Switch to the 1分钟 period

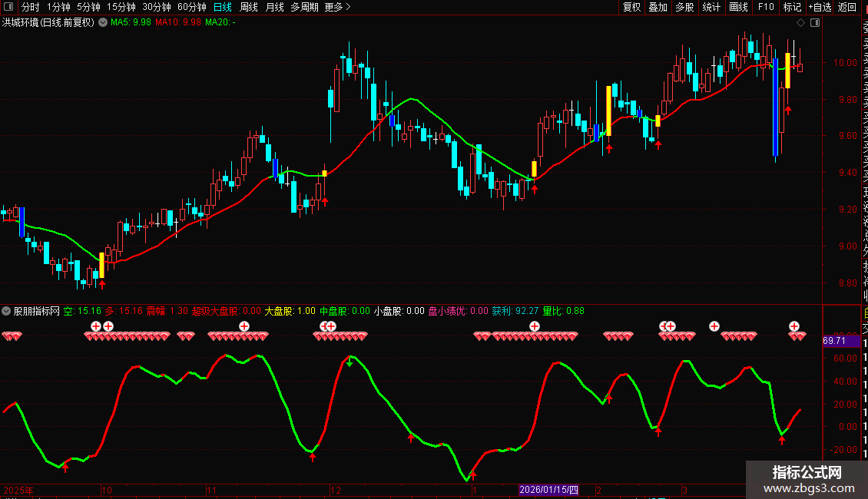click(x=58, y=7)
